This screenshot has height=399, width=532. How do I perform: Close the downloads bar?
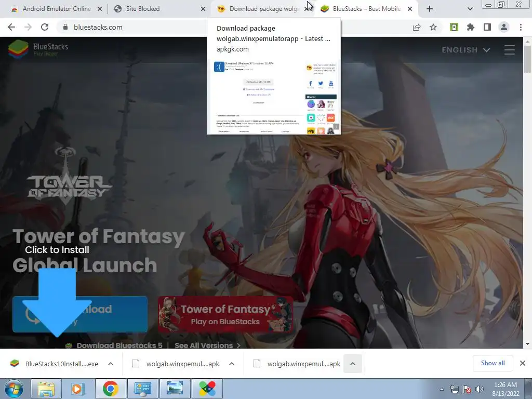523,363
